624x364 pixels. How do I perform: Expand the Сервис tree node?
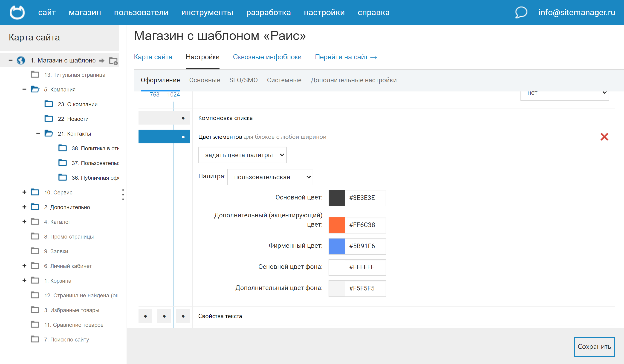tap(24, 192)
